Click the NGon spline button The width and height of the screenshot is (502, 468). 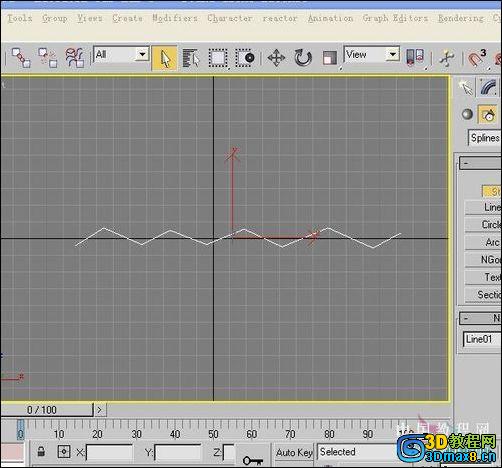483,260
